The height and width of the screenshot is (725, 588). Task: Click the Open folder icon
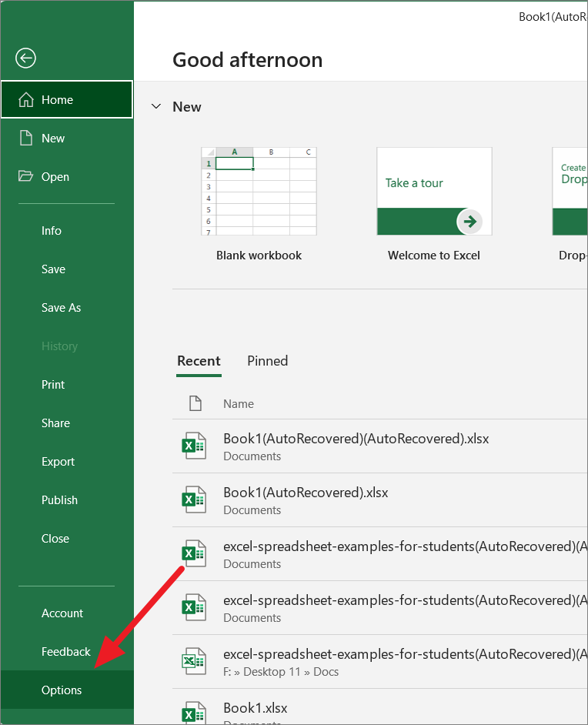pos(25,176)
